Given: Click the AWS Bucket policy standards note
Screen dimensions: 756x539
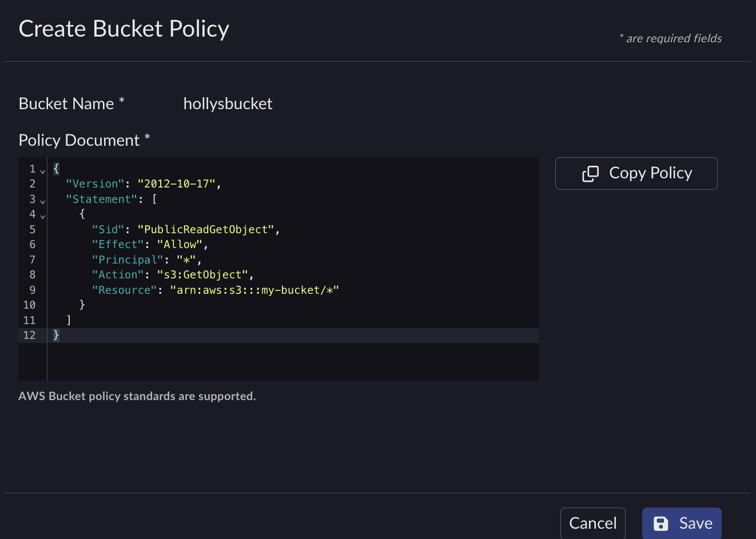Looking at the screenshot, I should click(137, 396).
